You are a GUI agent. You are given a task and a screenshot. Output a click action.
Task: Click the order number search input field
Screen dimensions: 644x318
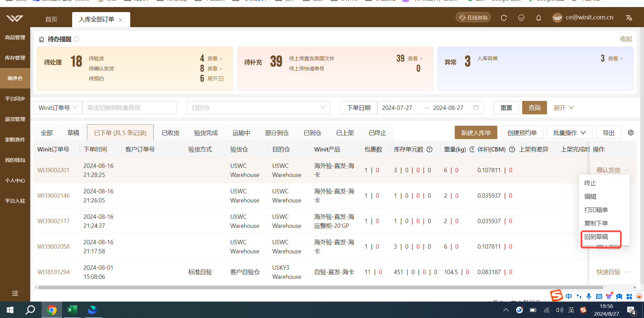click(130, 108)
